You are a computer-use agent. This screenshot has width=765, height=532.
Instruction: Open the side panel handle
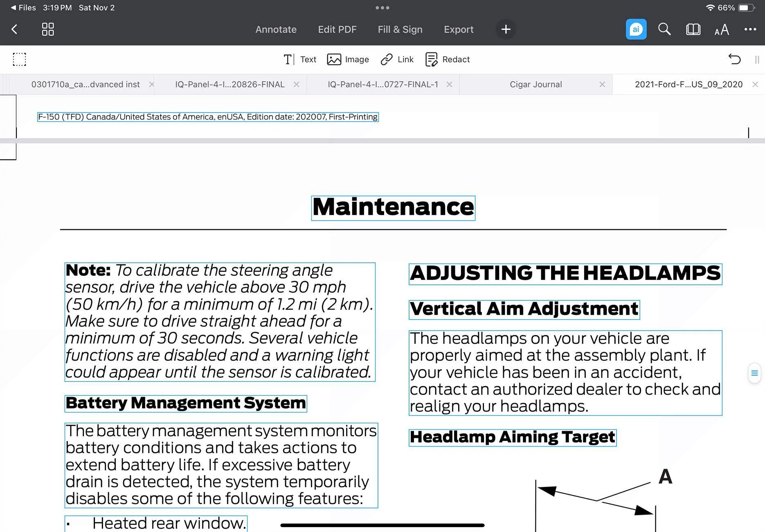[x=754, y=373]
